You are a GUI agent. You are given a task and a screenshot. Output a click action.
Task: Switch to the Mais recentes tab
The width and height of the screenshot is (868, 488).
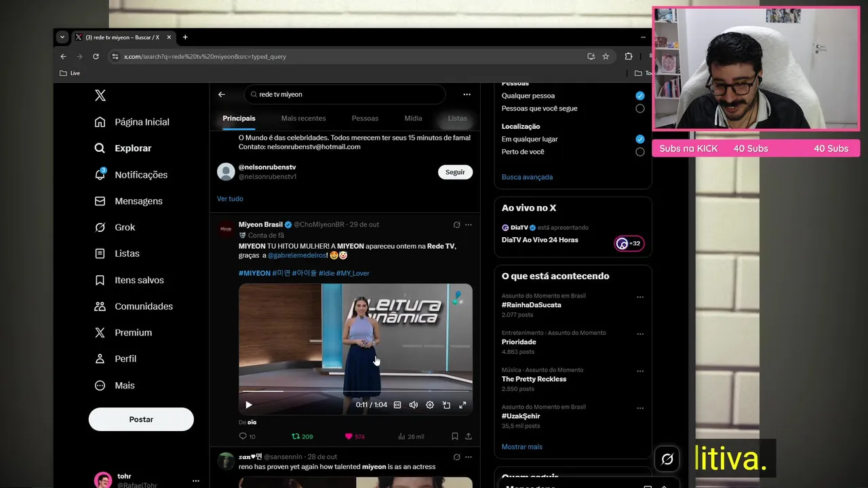pos(303,118)
